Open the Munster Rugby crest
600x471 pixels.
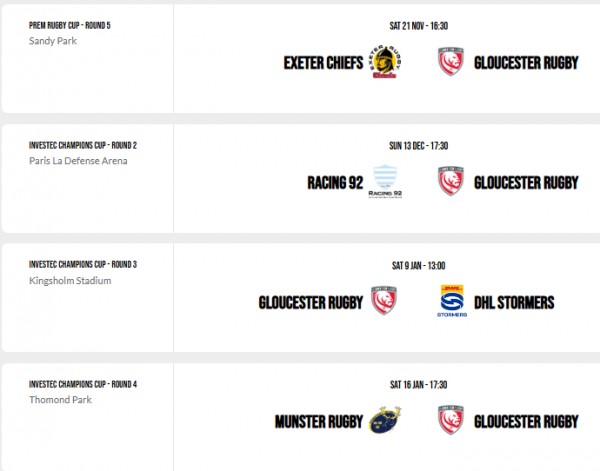click(385, 420)
